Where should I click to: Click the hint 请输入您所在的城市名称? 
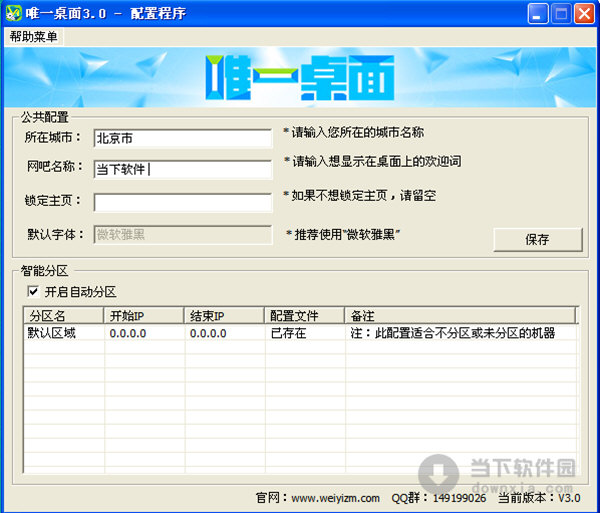[x=354, y=132]
